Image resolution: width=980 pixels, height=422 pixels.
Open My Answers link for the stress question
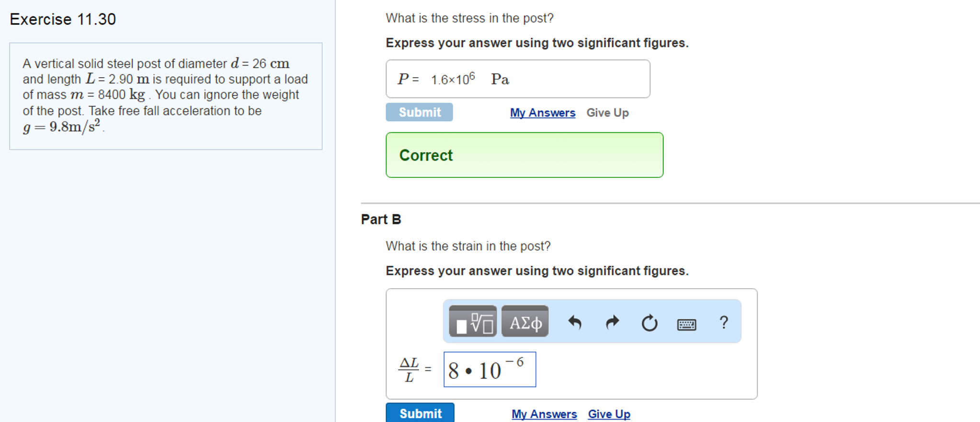click(x=542, y=113)
